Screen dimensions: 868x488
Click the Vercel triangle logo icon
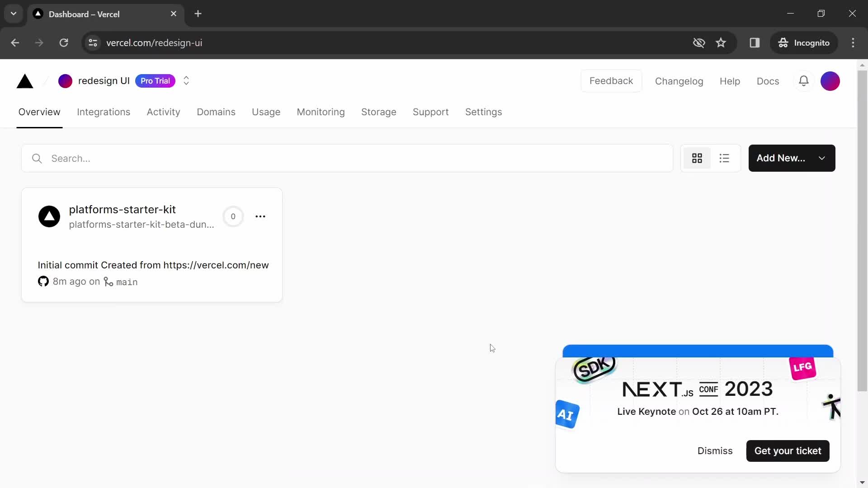(25, 81)
